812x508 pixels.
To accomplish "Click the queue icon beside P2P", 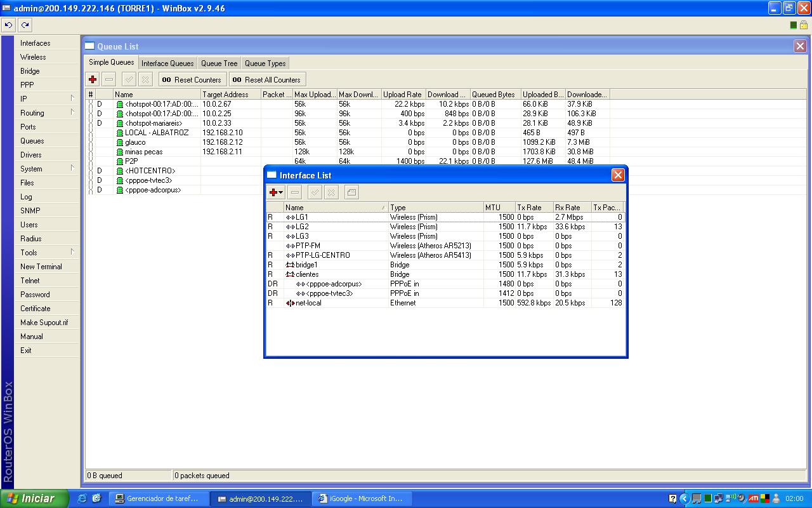I will [120, 161].
